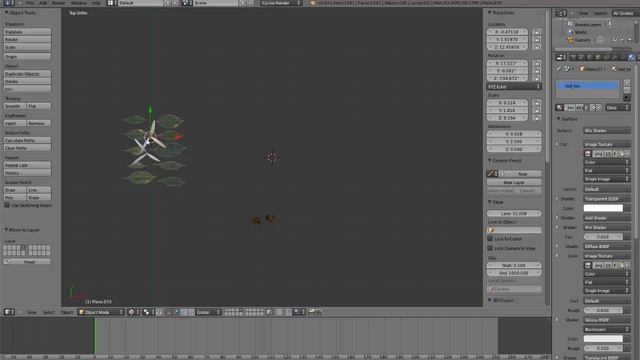Click the World icon in outliner
Viewport: 640px width, 360px height.
coord(570,32)
